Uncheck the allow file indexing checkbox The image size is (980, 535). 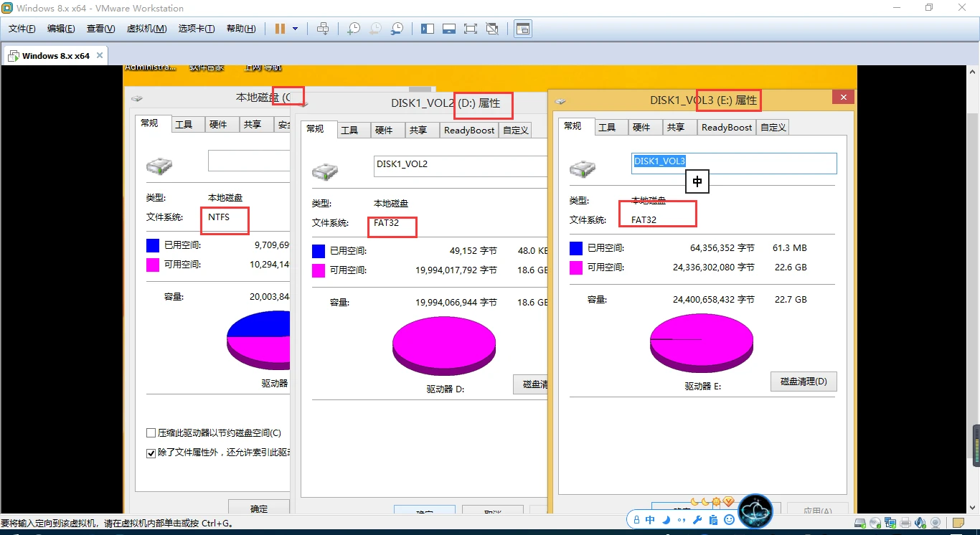pyautogui.click(x=151, y=453)
